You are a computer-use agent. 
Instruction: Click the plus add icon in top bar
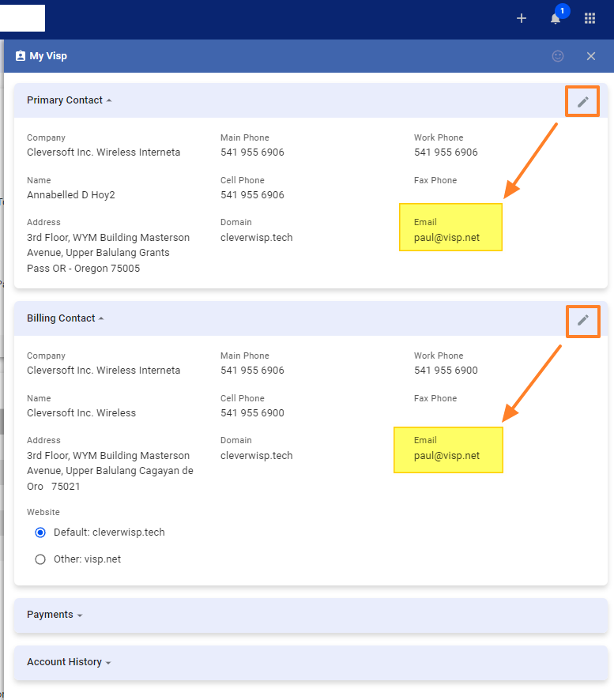click(x=521, y=18)
